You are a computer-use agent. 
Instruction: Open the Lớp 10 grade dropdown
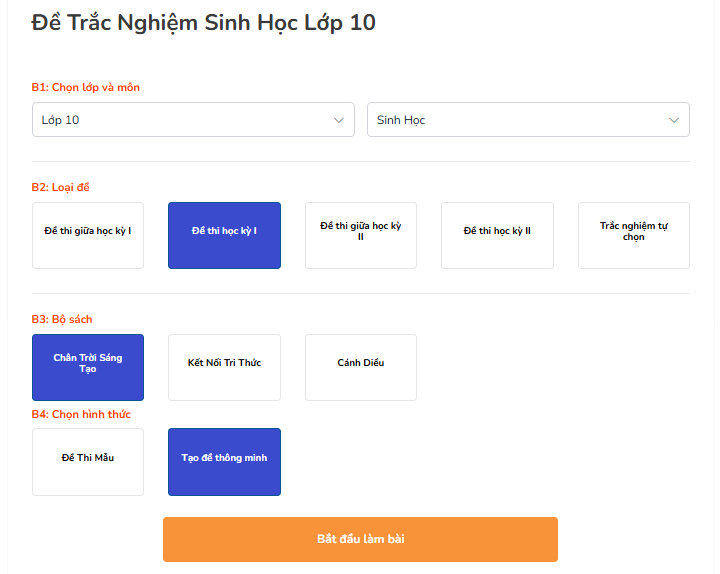[193, 119]
